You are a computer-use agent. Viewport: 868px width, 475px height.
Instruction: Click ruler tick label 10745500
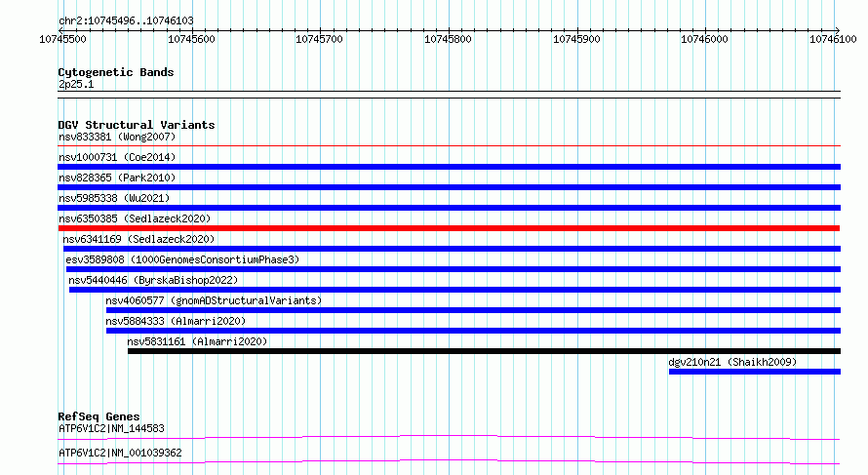[62, 39]
